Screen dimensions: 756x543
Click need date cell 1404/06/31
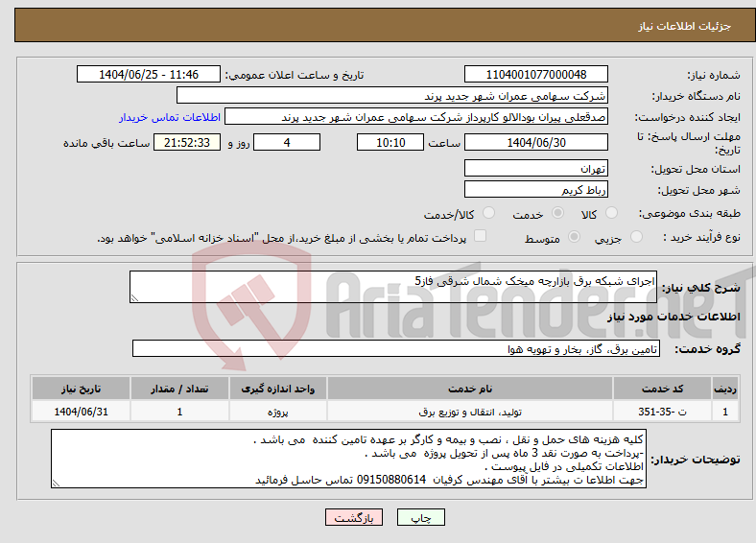click(x=81, y=412)
